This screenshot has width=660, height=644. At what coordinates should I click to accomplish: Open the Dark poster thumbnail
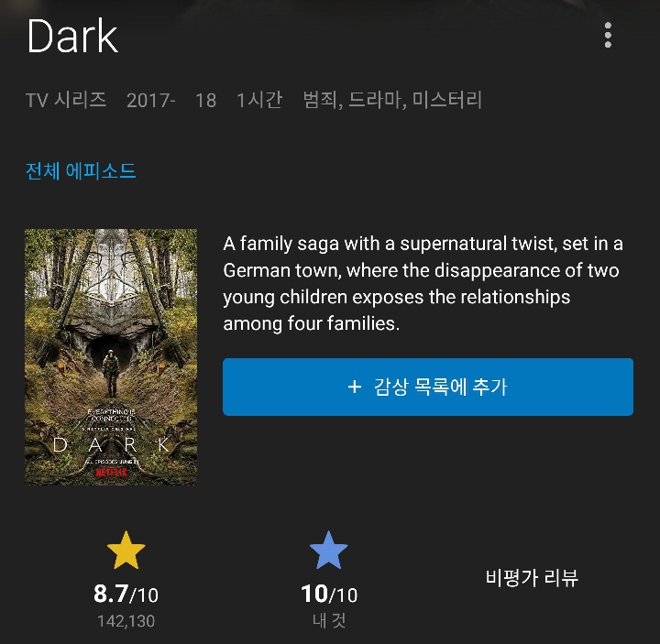[x=111, y=357]
